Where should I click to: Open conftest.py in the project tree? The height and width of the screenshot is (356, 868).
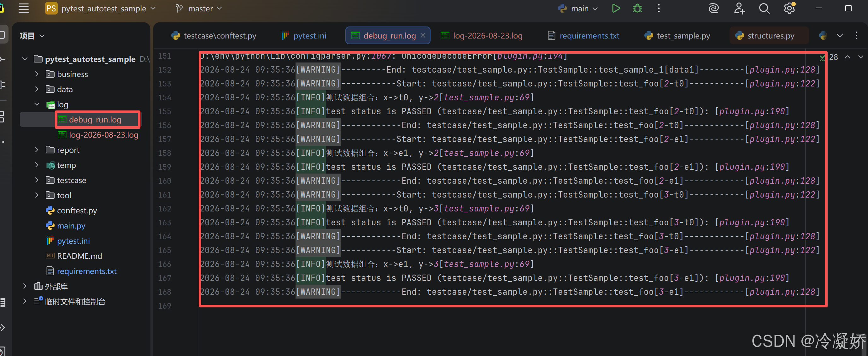pyautogui.click(x=77, y=211)
